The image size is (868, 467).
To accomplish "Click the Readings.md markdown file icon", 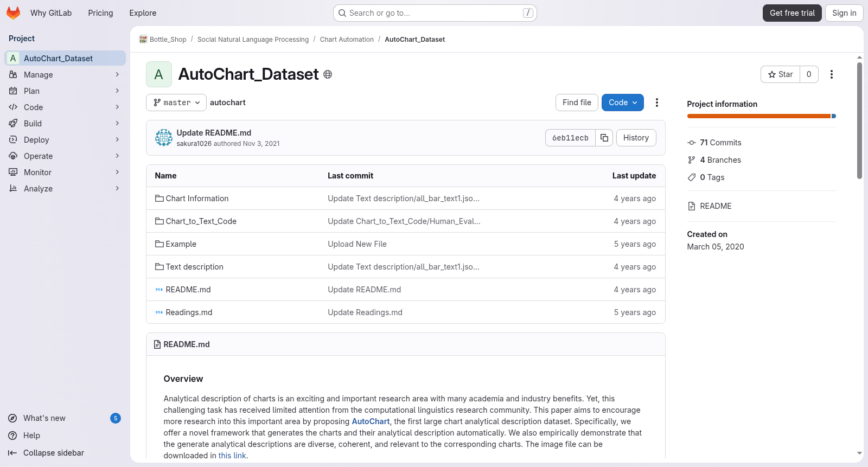I will click(159, 312).
